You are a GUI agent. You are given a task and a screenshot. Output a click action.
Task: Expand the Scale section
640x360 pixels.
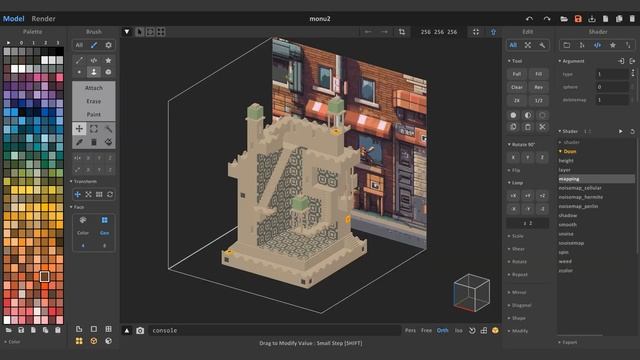coord(516,236)
